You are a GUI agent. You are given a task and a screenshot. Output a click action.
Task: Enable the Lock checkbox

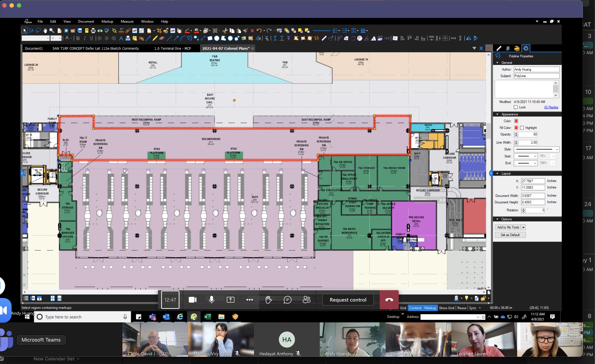516,107
